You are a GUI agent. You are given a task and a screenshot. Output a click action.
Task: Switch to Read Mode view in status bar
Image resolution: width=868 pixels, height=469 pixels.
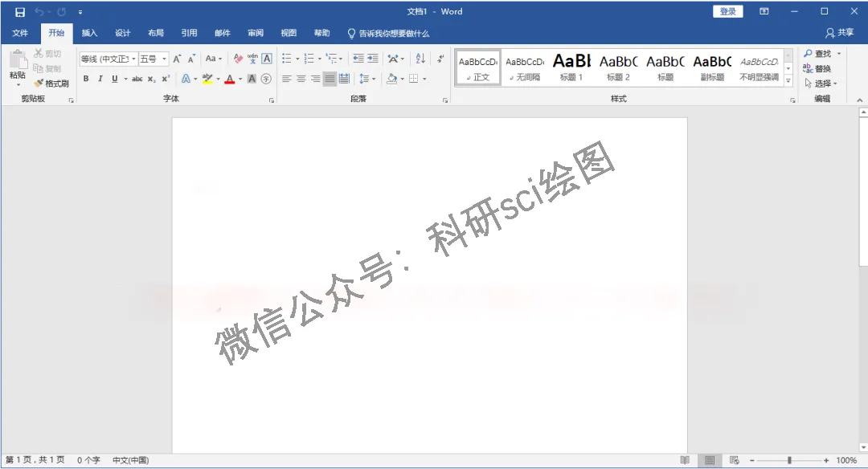point(685,460)
